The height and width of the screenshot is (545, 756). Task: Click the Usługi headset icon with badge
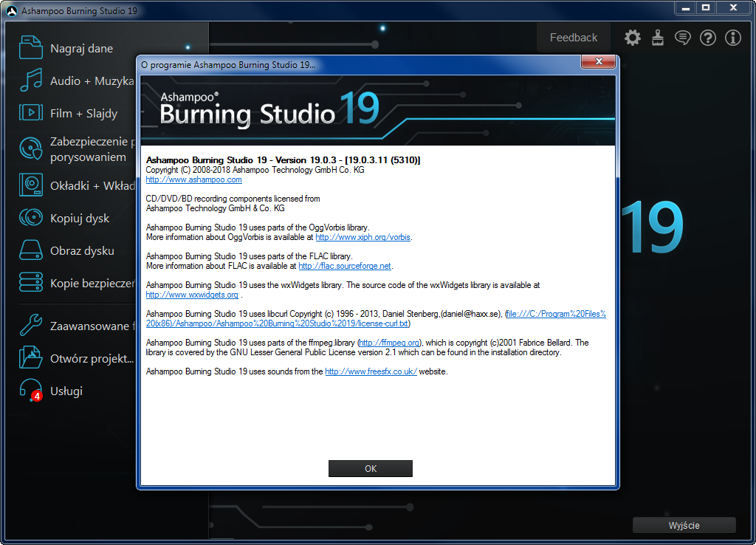pyautogui.click(x=31, y=390)
